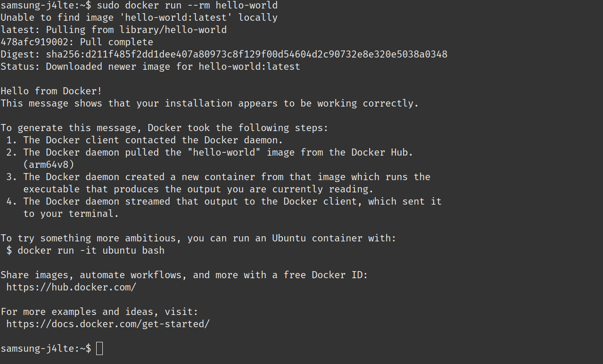Click the "(arm64v8)" architecture text
Screen dimensions: 603x364
(49, 165)
